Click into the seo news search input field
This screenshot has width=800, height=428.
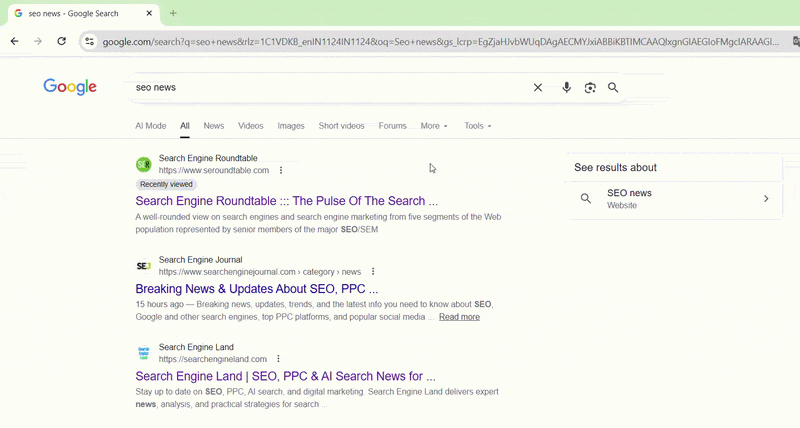pos(327,88)
